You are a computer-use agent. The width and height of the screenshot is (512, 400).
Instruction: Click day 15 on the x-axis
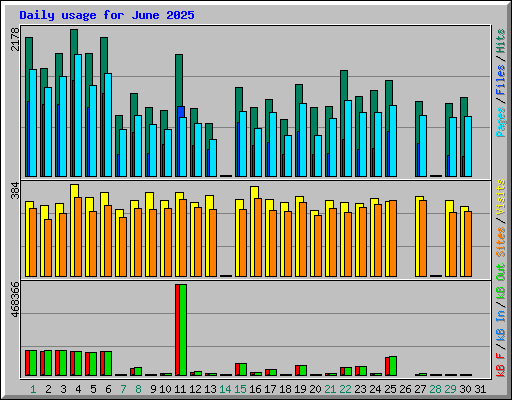click(240, 389)
